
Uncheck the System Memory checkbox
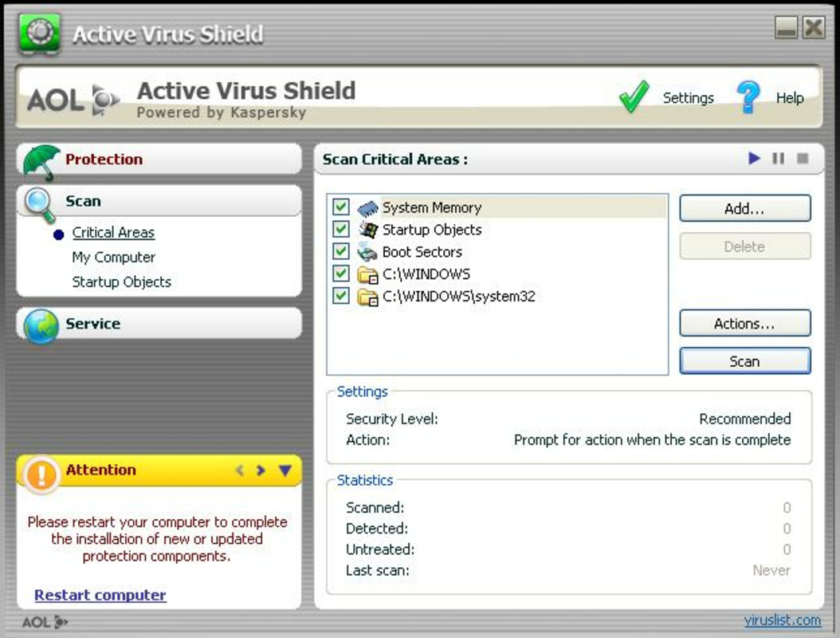341,207
